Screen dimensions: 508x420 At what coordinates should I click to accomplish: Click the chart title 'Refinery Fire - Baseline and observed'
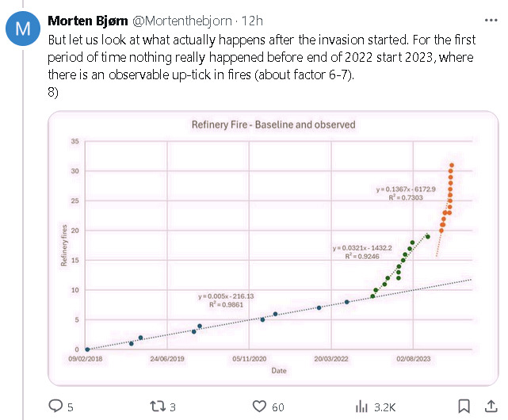(x=273, y=124)
